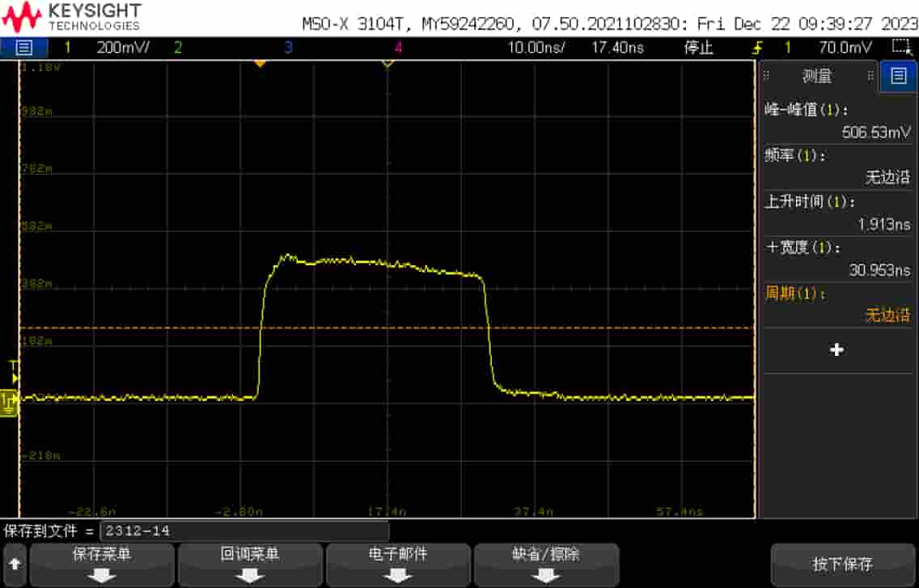Enable channel 2 from the status bar
The width and height of the screenshot is (919, 588).
[x=178, y=46]
